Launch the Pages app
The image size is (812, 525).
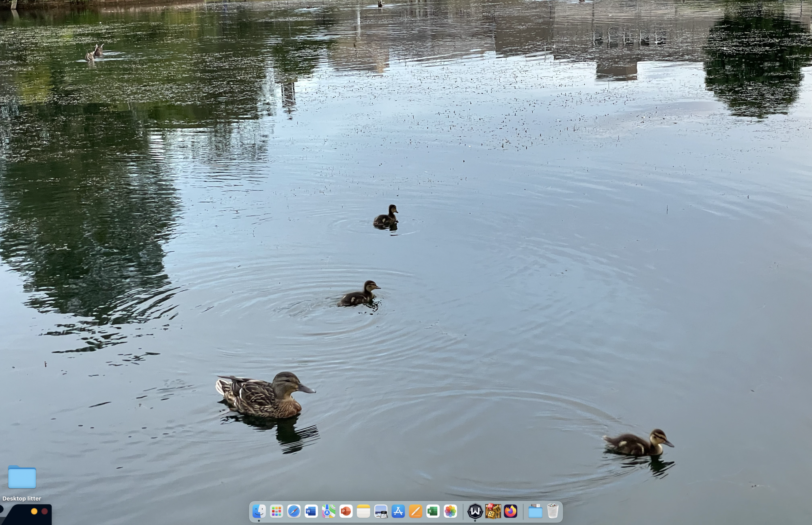(x=415, y=511)
